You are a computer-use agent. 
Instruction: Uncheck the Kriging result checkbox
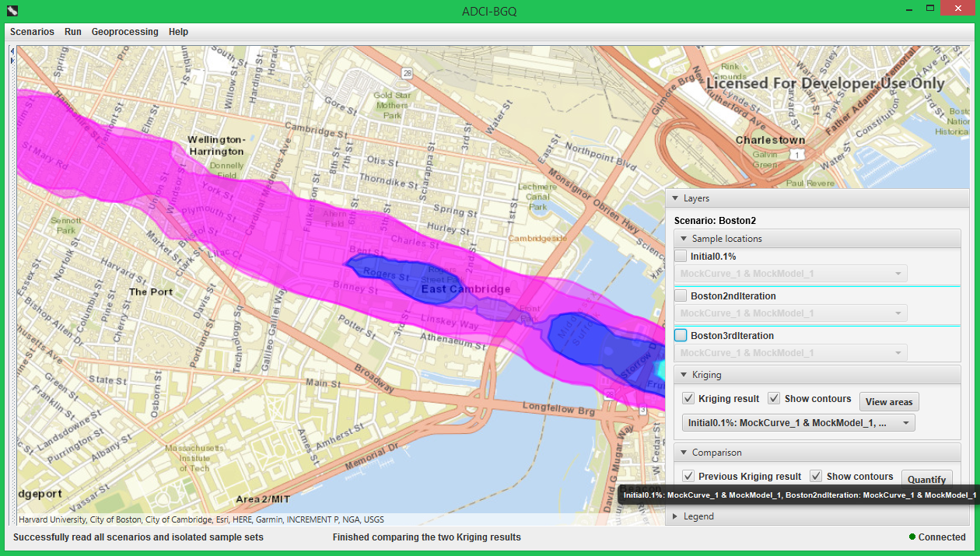coord(688,398)
